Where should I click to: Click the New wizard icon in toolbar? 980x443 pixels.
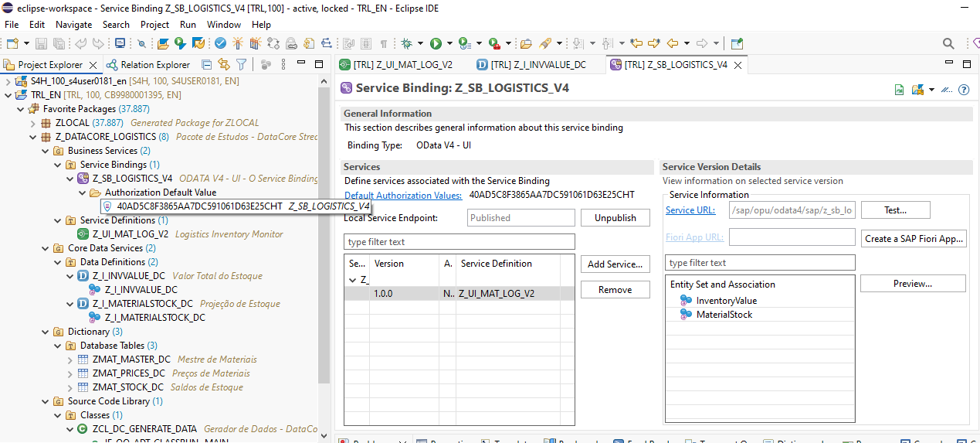point(12,43)
